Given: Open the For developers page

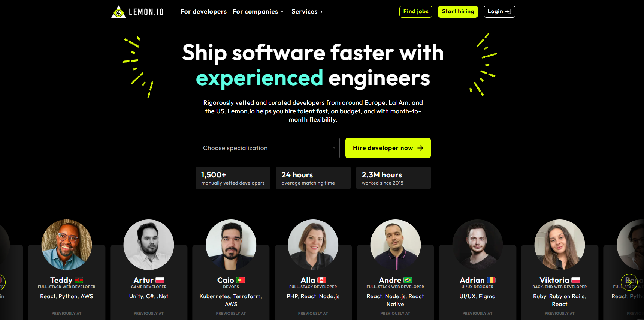Looking at the screenshot, I should pos(203,12).
